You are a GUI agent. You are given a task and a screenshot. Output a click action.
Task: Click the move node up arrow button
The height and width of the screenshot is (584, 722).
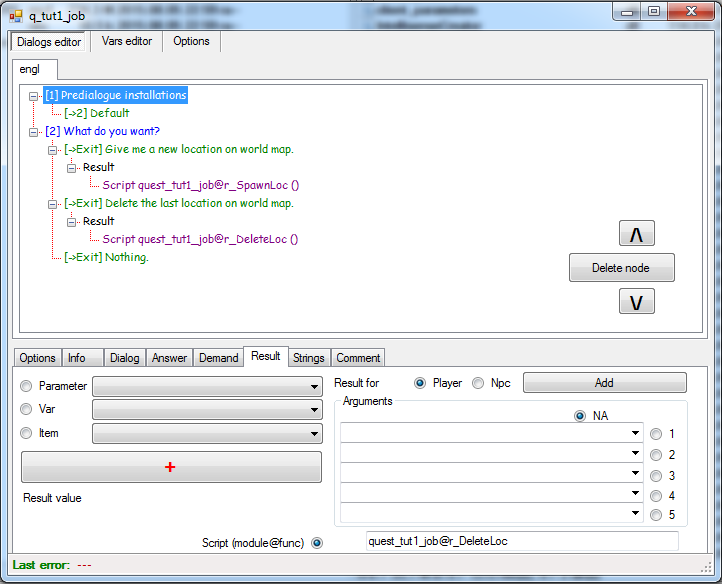636,235
